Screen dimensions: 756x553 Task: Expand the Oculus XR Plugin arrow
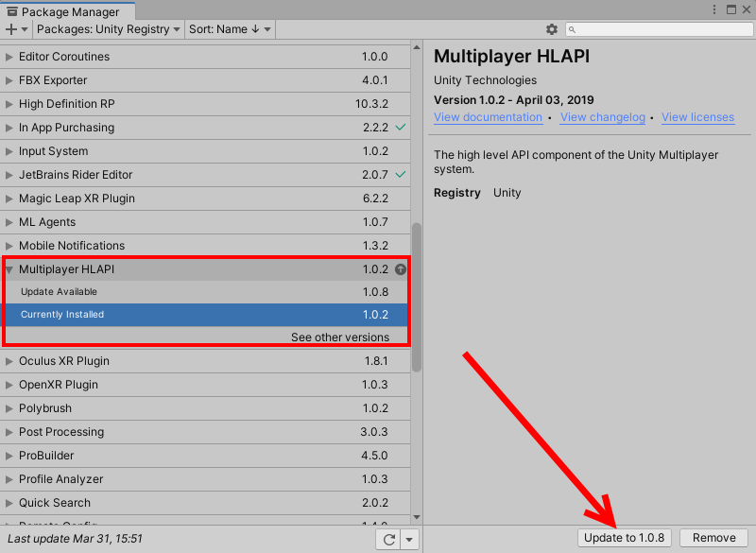[9, 360]
